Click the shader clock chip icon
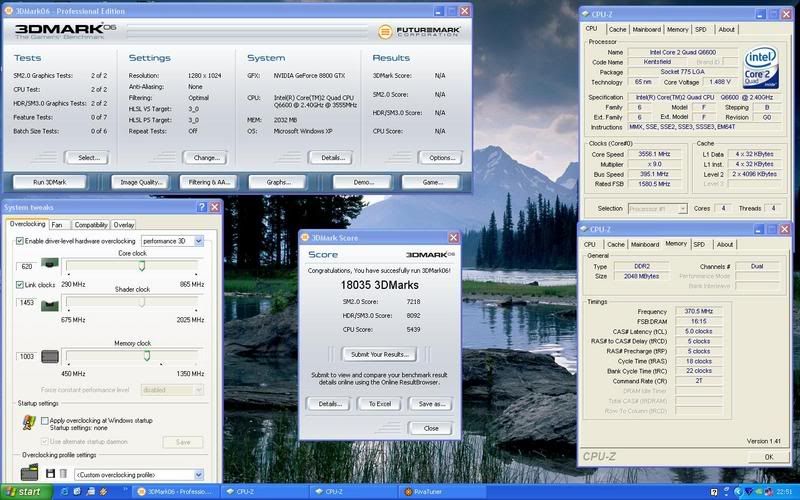This screenshot has width=800, height=500. tap(49, 304)
